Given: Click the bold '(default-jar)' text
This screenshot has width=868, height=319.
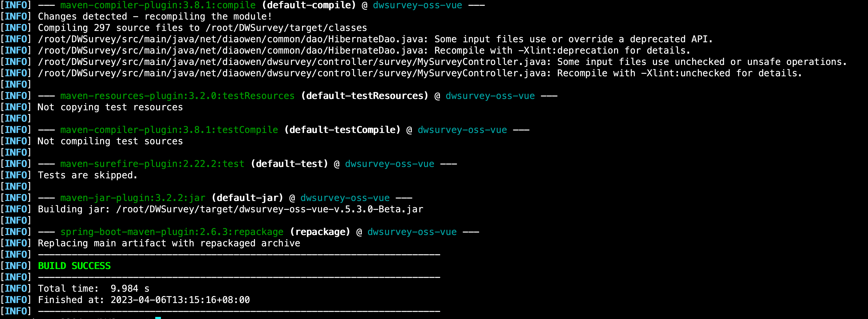Looking at the screenshot, I should (247, 198).
